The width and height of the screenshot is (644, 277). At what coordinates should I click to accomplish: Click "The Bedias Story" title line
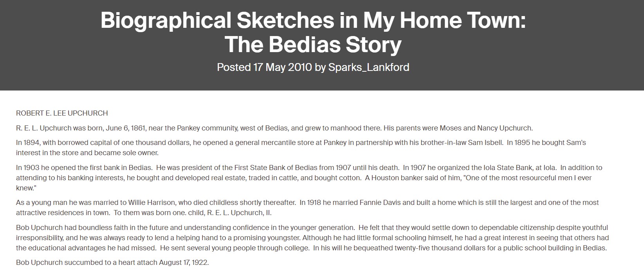313,45
